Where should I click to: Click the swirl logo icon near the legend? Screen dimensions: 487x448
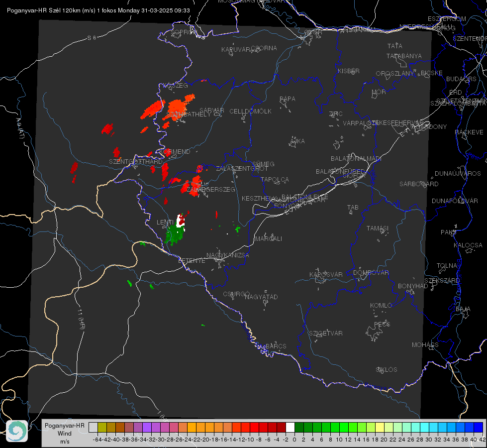(17, 431)
